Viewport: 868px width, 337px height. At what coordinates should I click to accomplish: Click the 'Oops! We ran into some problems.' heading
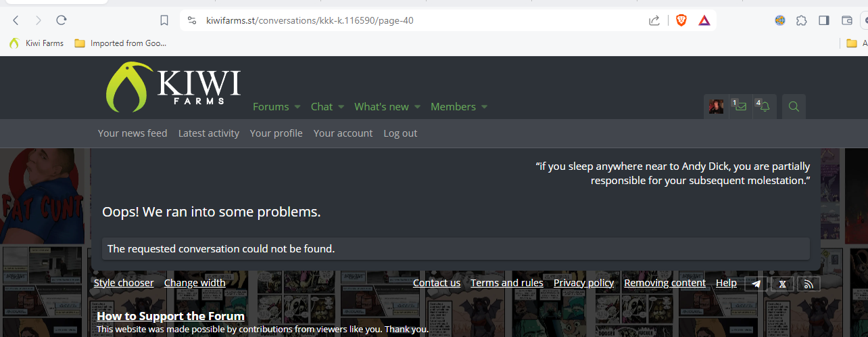tap(212, 212)
